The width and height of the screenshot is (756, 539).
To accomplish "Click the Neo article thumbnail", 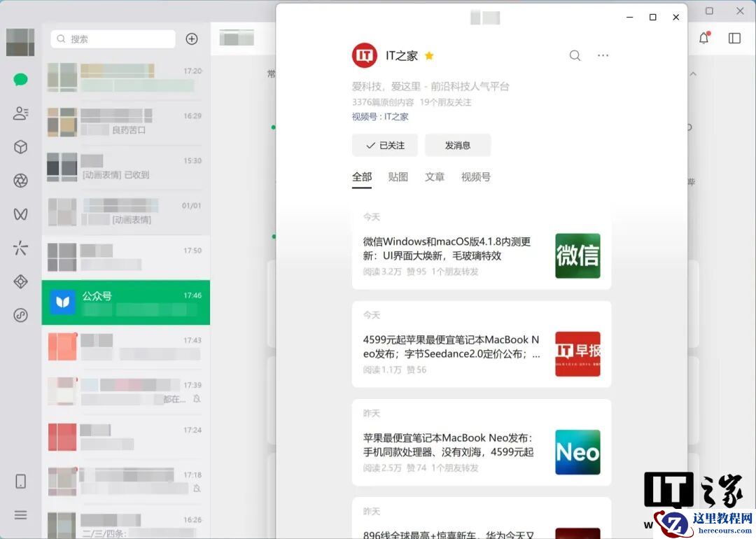I will tap(577, 452).
